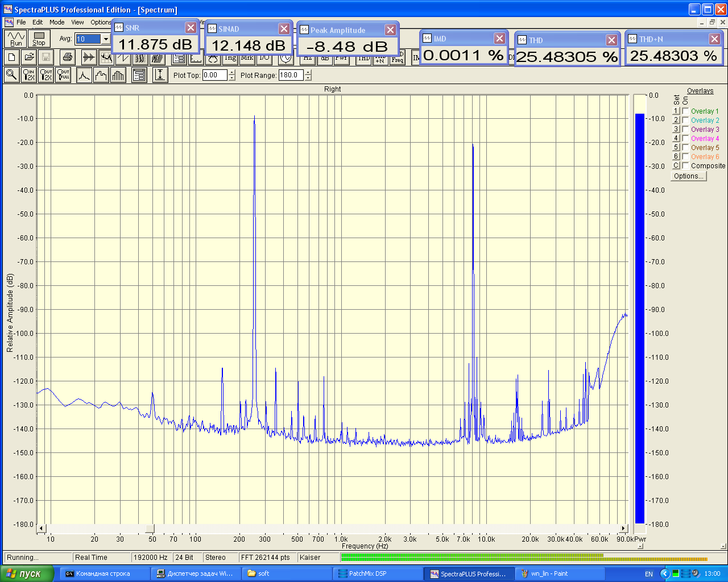The height and width of the screenshot is (582, 728).
Task: Open the View menu
Action: click(x=77, y=22)
